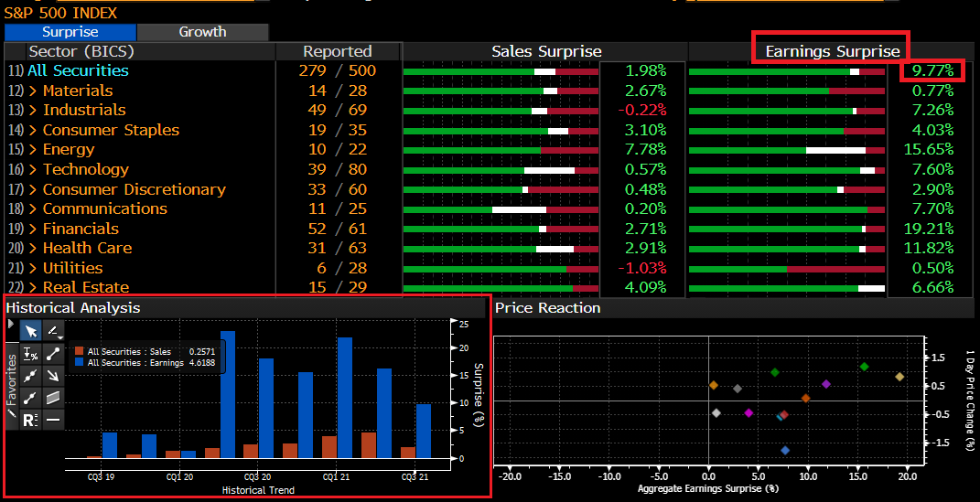The width and height of the screenshot is (980, 502).
Task: Click the All Securities row link
Action: pyautogui.click(x=78, y=70)
